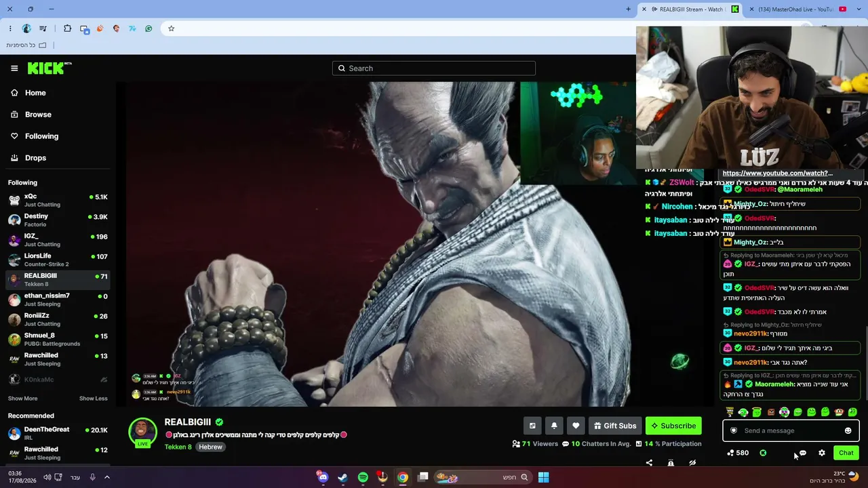Viewport: 868px width, 488px height.
Task: Open Shmuel_8 channel in sidebar
Action: (x=58, y=339)
